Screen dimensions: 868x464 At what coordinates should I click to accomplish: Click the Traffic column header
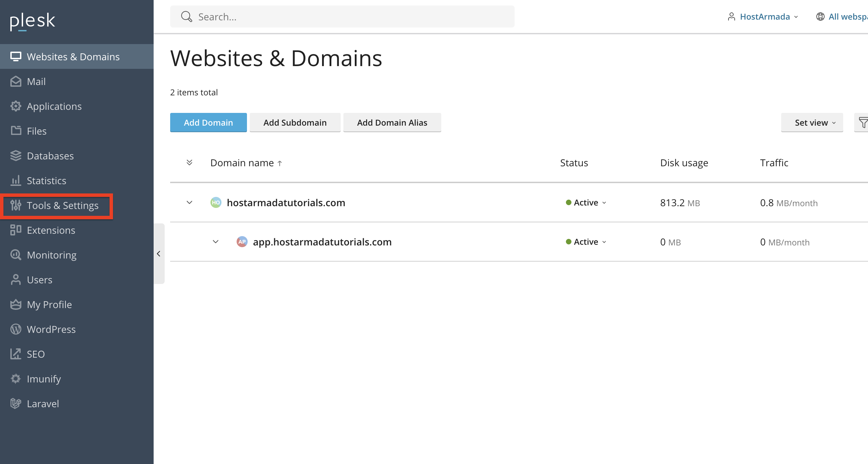[774, 163]
